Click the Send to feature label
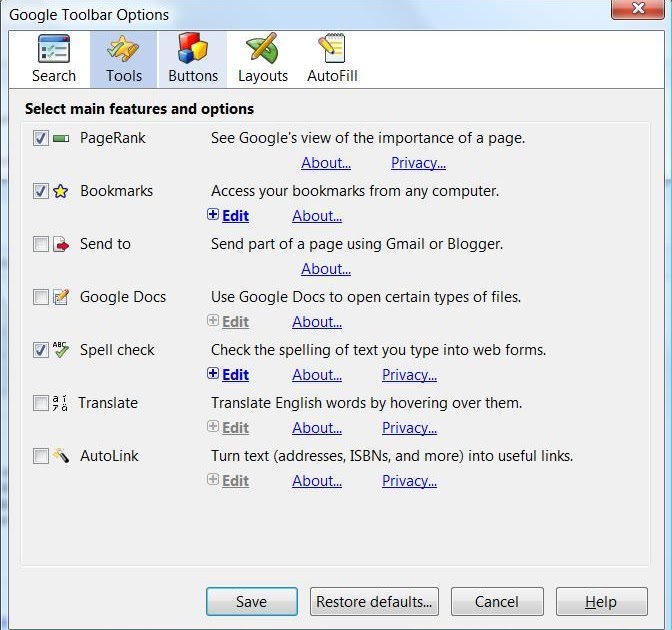 (x=105, y=244)
